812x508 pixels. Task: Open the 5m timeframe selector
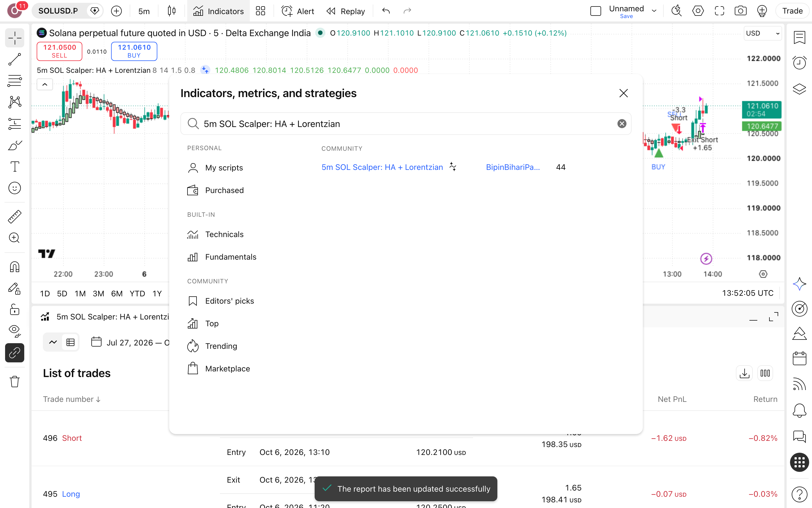pos(144,11)
